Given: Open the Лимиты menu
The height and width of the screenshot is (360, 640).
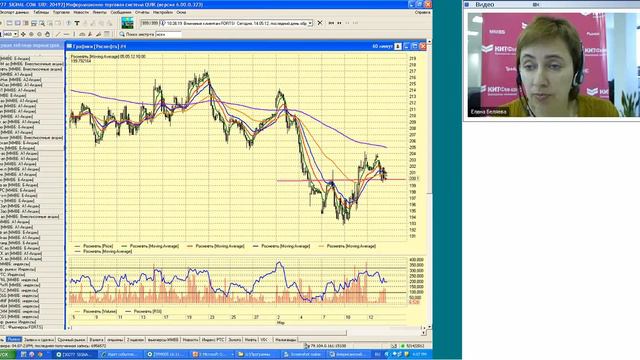Looking at the screenshot, I should click(x=100, y=13).
